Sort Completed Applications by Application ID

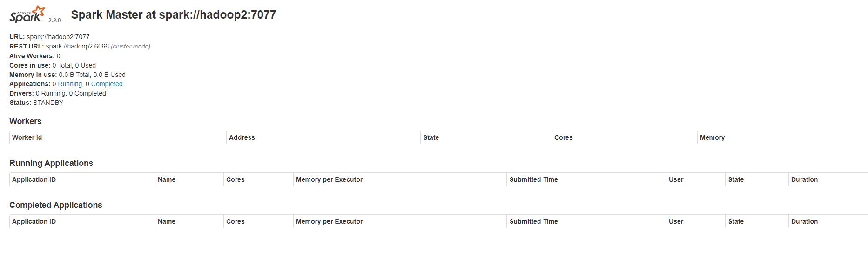click(x=34, y=221)
